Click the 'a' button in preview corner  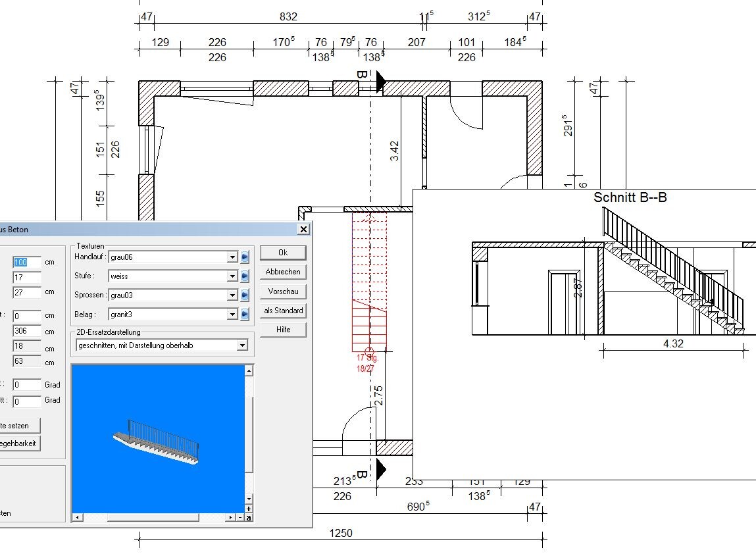click(249, 518)
